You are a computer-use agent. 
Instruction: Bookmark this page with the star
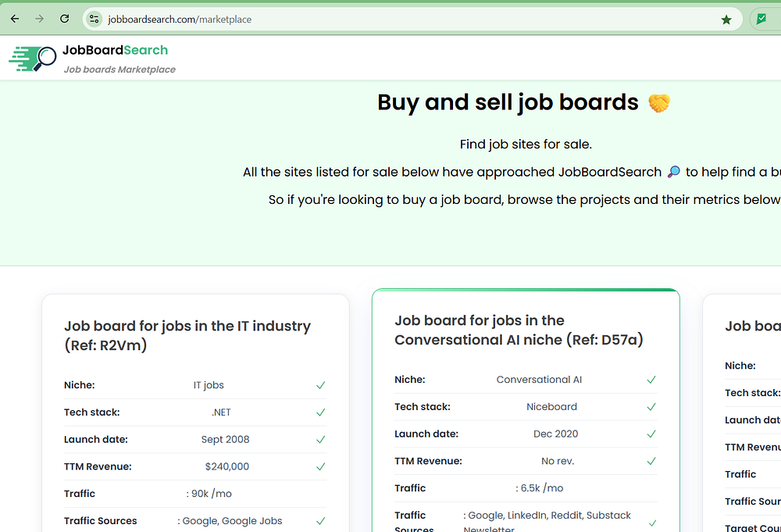click(726, 20)
